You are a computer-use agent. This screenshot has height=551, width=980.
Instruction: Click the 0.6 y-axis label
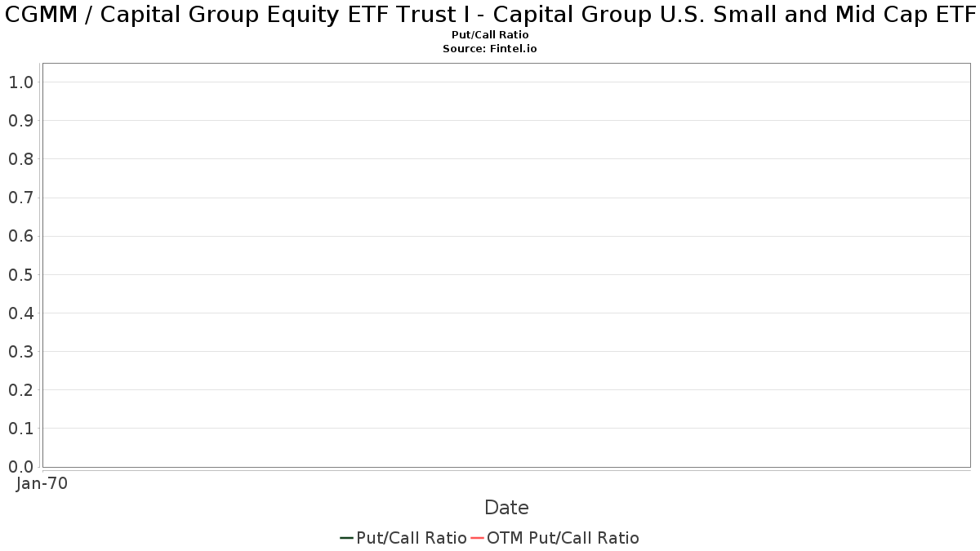click(x=20, y=236)
